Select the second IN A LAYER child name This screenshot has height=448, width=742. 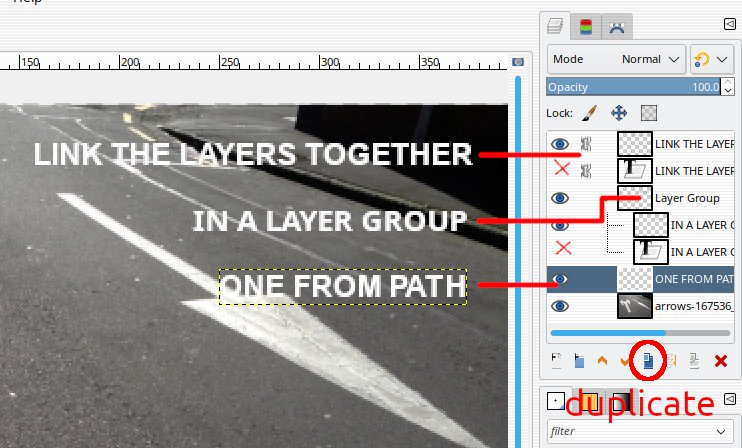point(702,252)
